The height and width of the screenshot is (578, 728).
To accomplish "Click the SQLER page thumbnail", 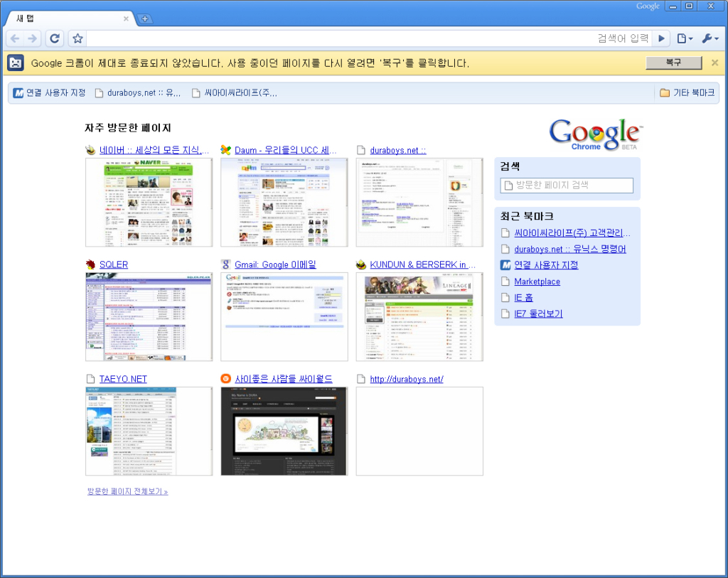I will [x=149, y=316].
